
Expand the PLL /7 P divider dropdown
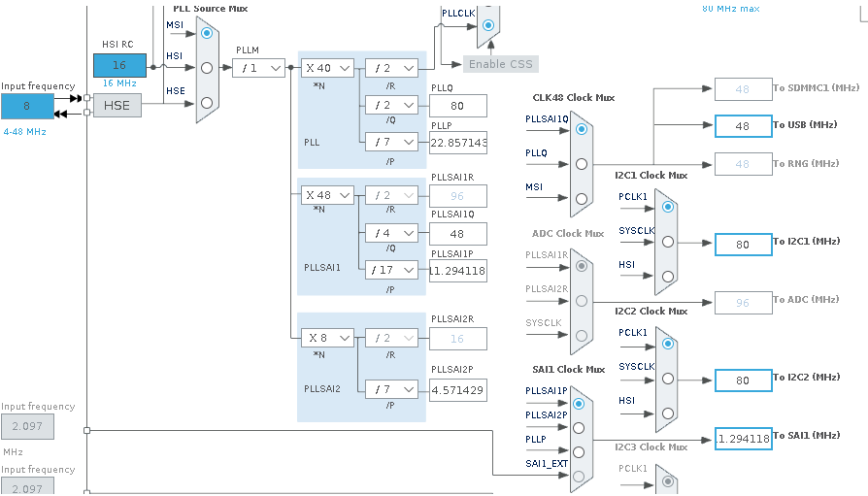click(x=391, y=143)
